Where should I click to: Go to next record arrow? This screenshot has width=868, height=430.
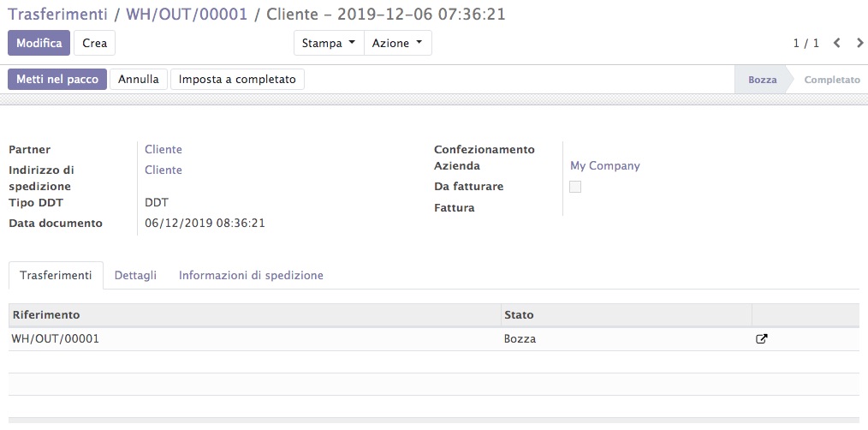(x=859, y=43)
